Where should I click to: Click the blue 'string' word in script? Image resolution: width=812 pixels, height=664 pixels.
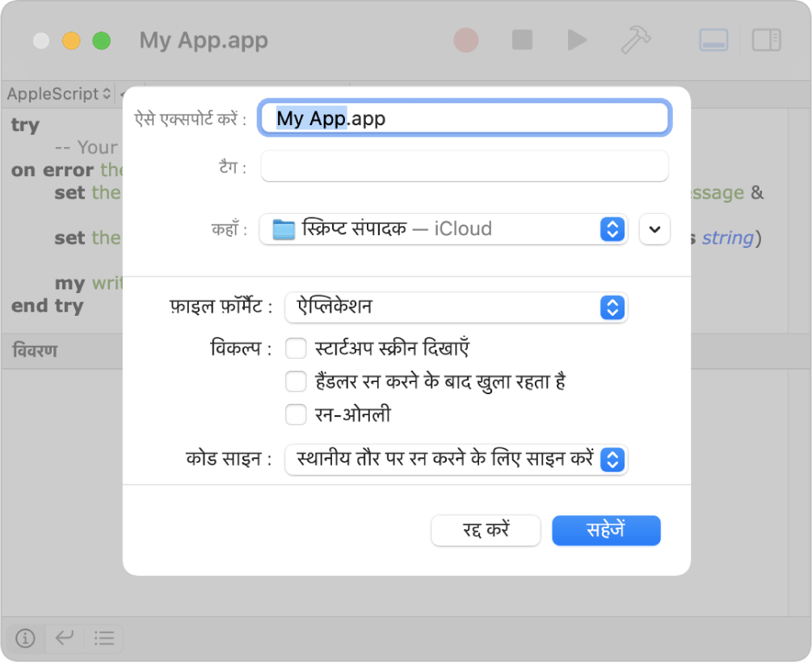point(727,237)
